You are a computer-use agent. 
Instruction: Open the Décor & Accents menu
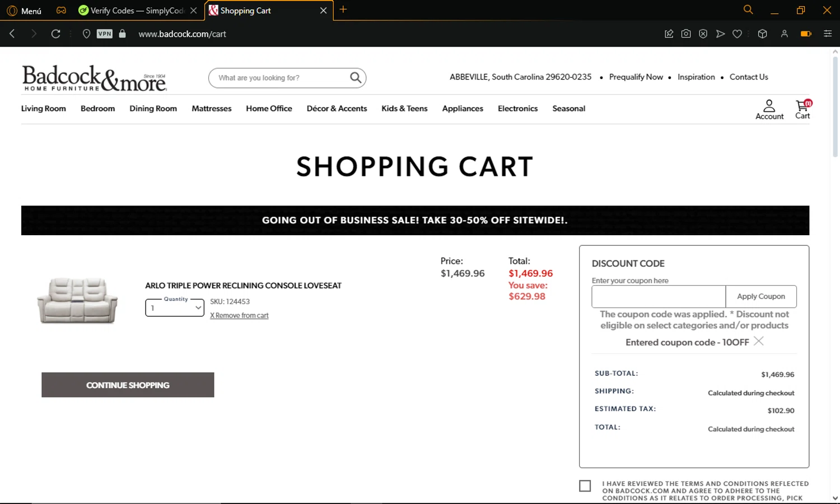pos(337,109)
